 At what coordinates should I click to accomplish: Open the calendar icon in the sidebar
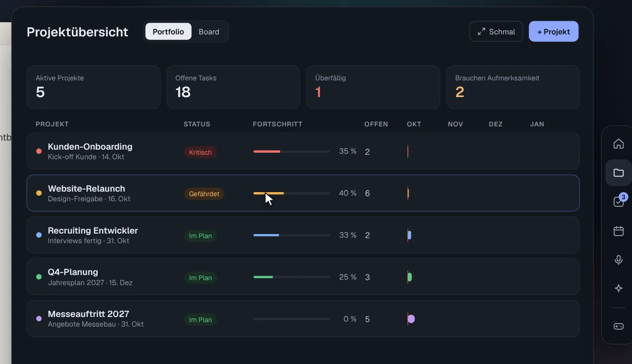(x=618, y=231)
